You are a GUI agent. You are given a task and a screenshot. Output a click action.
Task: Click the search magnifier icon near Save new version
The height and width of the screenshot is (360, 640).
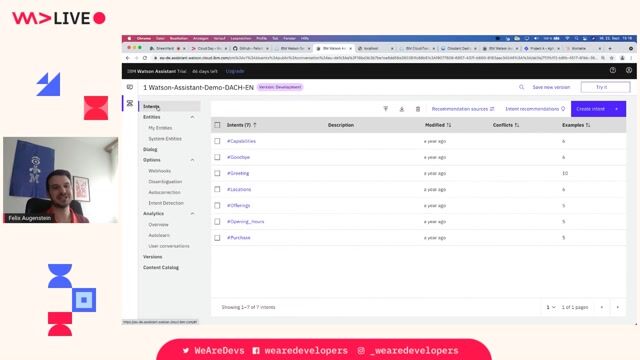521,87
